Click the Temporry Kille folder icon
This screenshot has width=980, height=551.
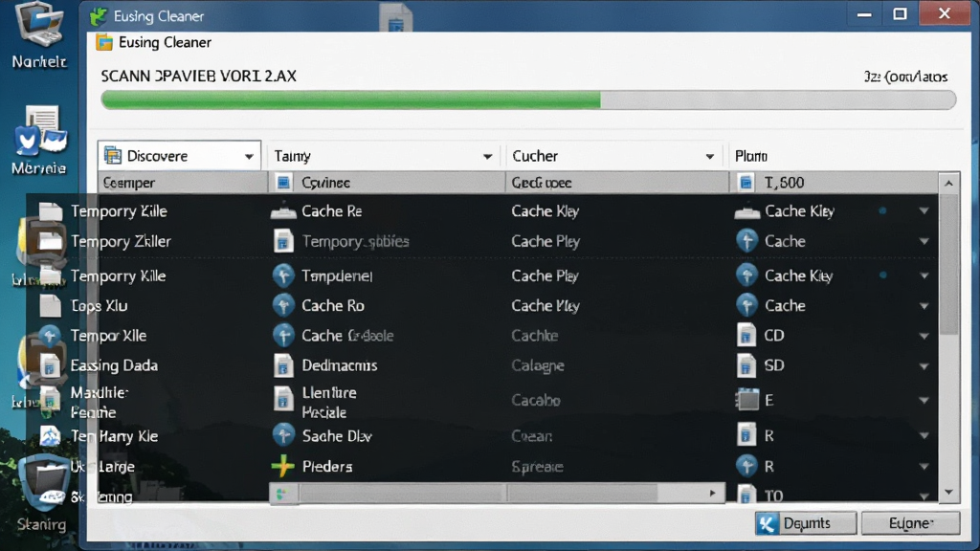51,211
